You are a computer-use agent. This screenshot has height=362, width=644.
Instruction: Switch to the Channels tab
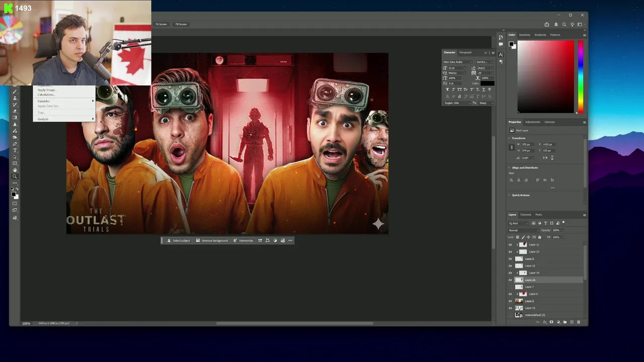point(526,215)
